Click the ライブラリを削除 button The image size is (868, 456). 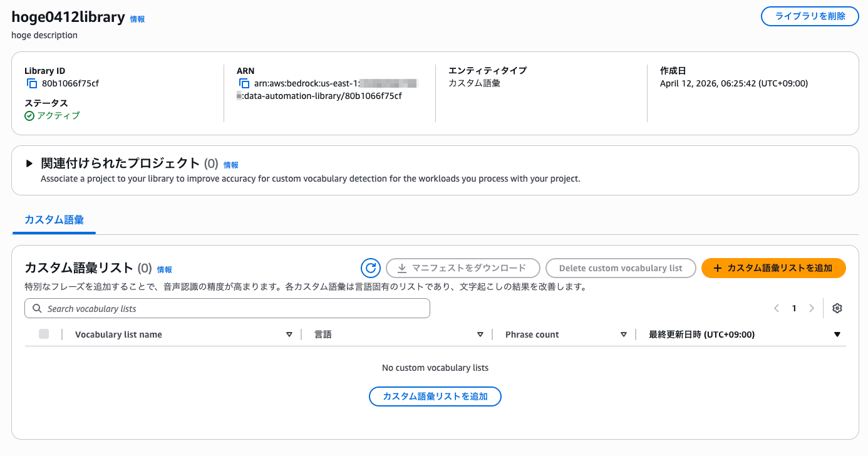coord(809,16)
